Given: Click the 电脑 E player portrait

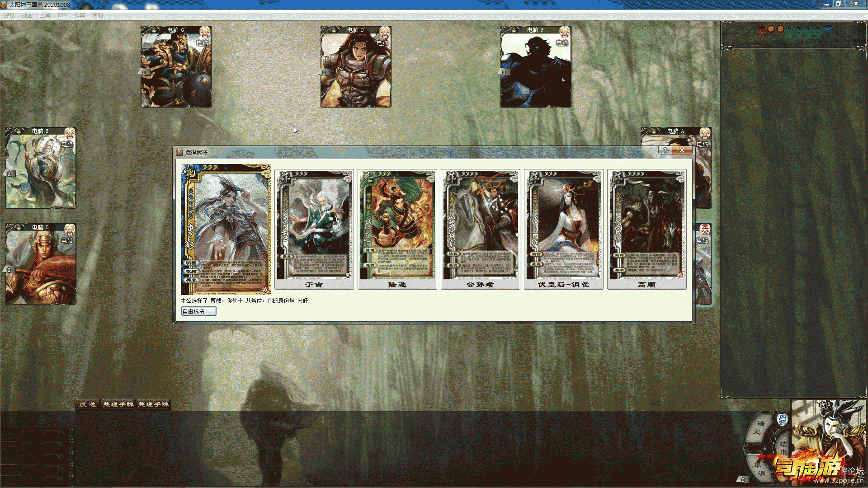Looking at the screenshot, I should pyautogui.click(x=41, y=168).
